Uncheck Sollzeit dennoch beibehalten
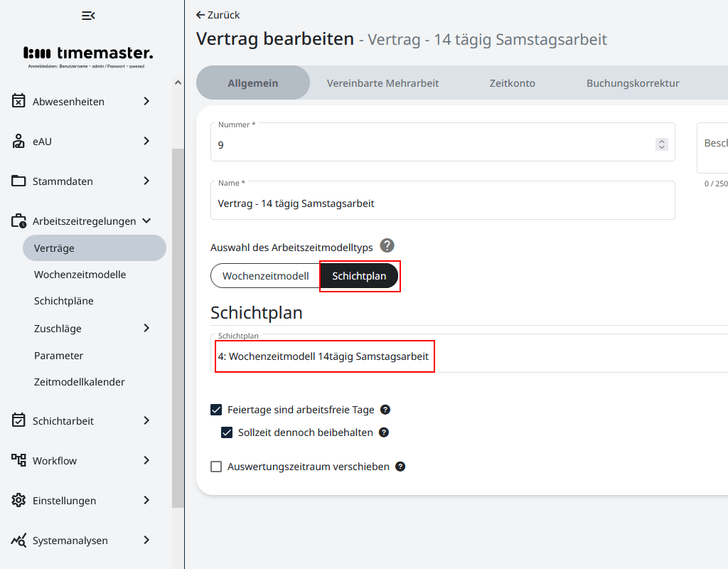The width and height of the screenshot is (728, 569). [227, 432]
